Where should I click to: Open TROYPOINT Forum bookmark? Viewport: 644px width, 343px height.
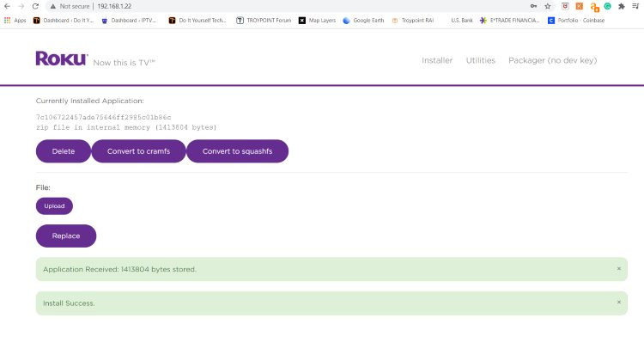pyautogui.click(x=264, y=20)
